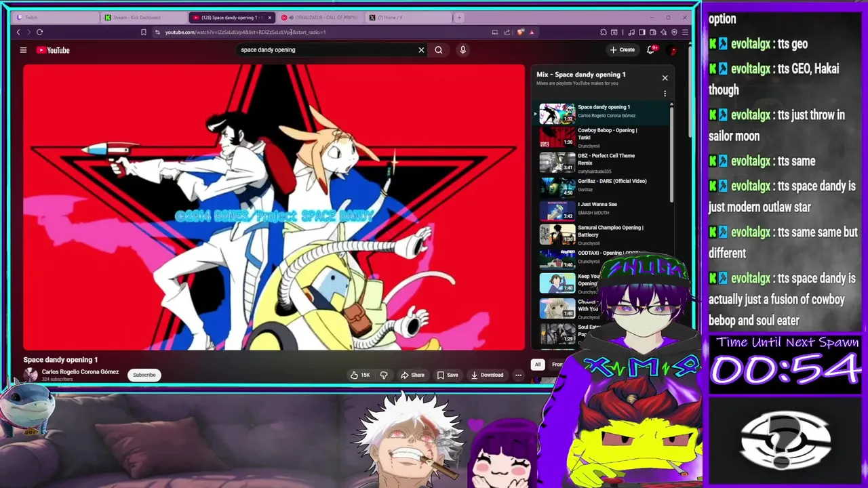Click the magnifier search button
This screenshot has width=868, height=488.
[439, 49]
